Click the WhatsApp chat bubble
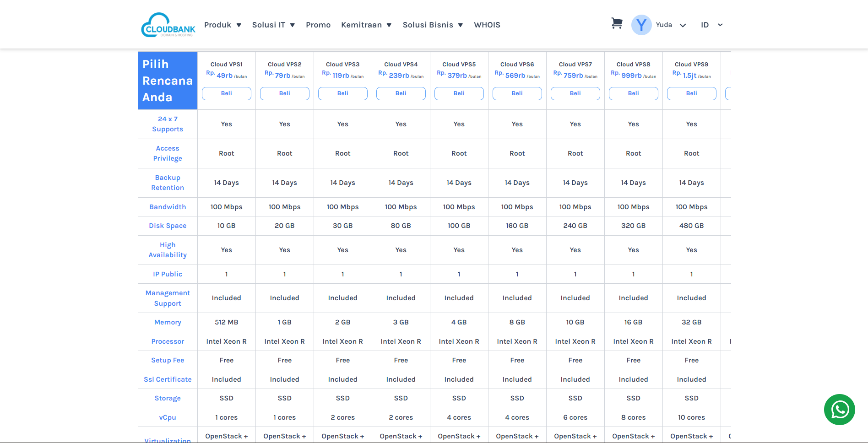This screenshot has width=868, height=443. point(839,410)
